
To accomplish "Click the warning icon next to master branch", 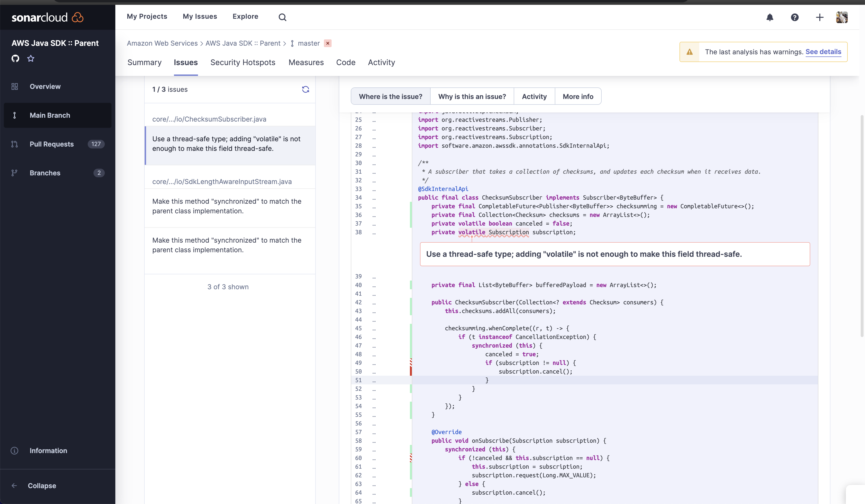I will (328, 43).
